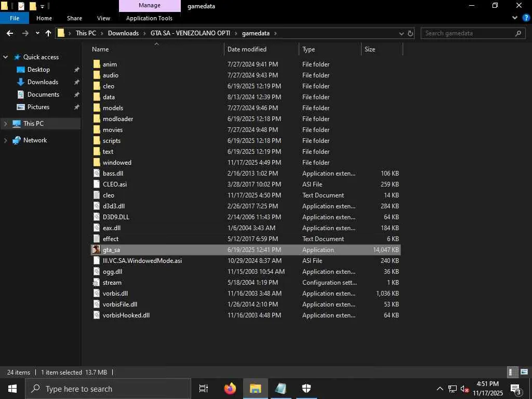Open the Application Tools tab
The height and width of the screenshot is (399, 532).
(149, 18)
